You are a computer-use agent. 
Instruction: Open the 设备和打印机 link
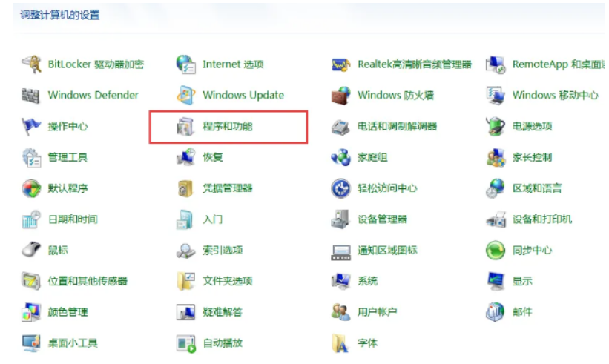pos(542,219)
